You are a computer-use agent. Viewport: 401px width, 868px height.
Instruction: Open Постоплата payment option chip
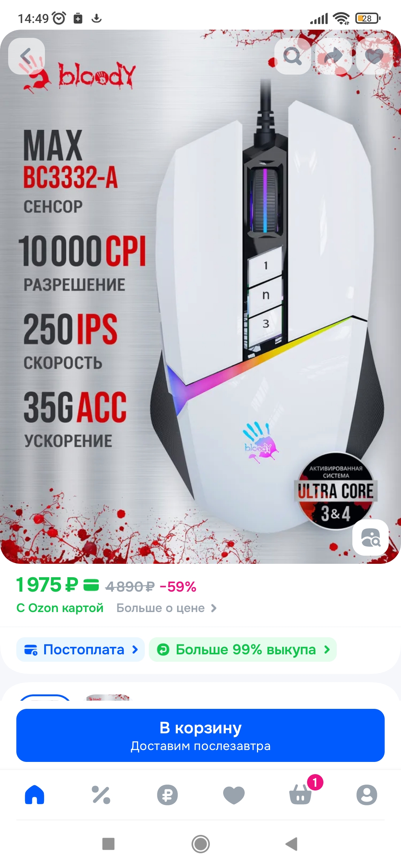pyautogui.click(x=81, y=650)
